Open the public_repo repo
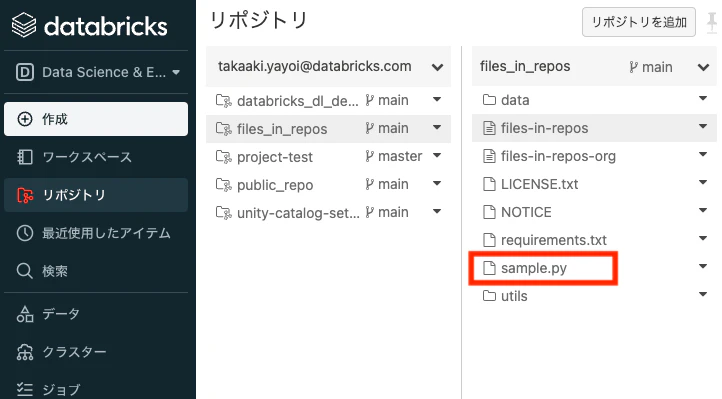The width and height of the screenshot is (722, 399). click(275, 185)
